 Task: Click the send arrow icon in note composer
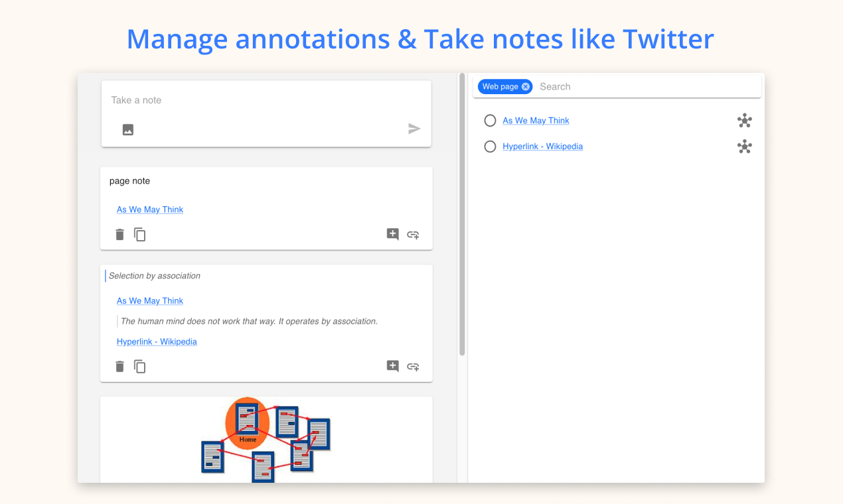pos(414,129)
